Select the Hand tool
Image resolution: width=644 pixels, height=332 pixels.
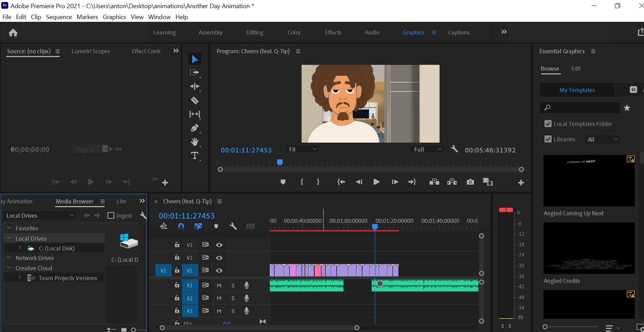195,142
